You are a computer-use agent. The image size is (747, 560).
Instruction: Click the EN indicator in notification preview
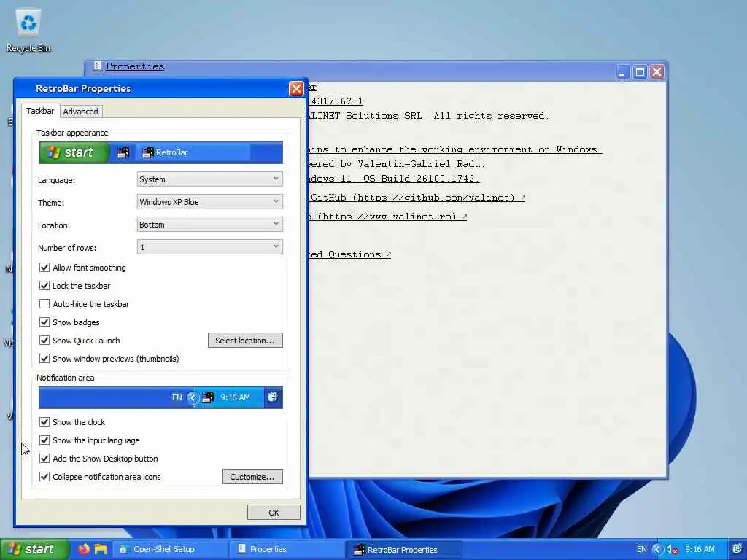point(177,397)
